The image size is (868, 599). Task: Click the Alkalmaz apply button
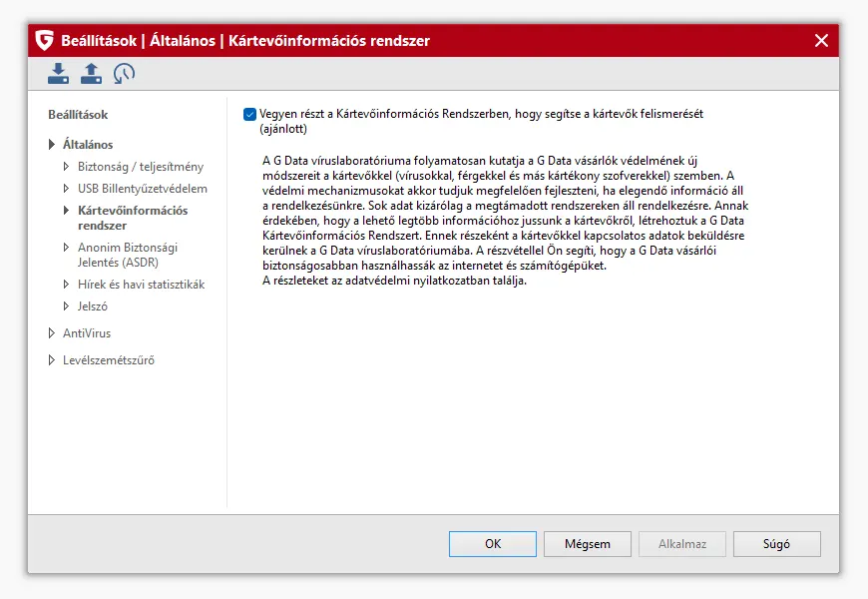click(x=681, y=544)
